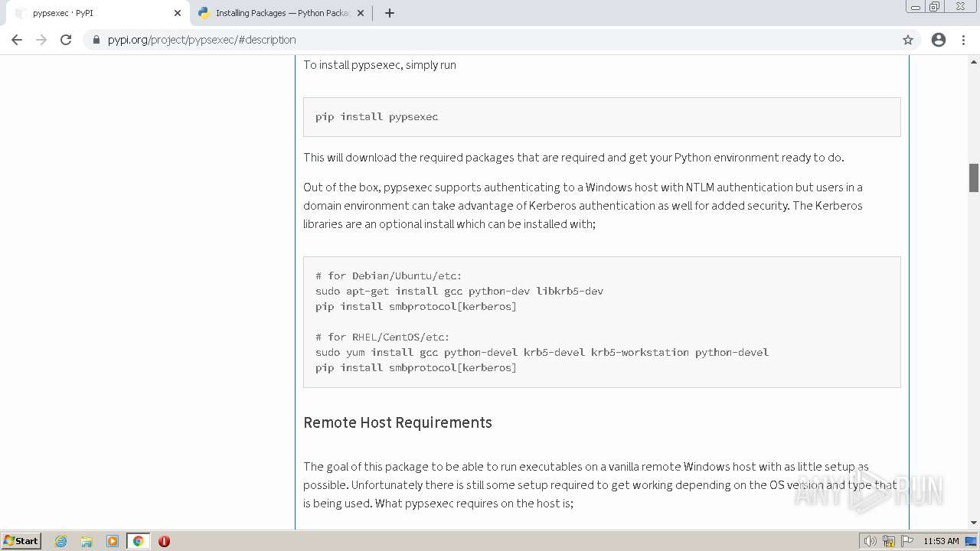Viewport: 980px width, 551px height.
Task: Click 'sudo apt-get install gcc' line
Action: [459, 291]
